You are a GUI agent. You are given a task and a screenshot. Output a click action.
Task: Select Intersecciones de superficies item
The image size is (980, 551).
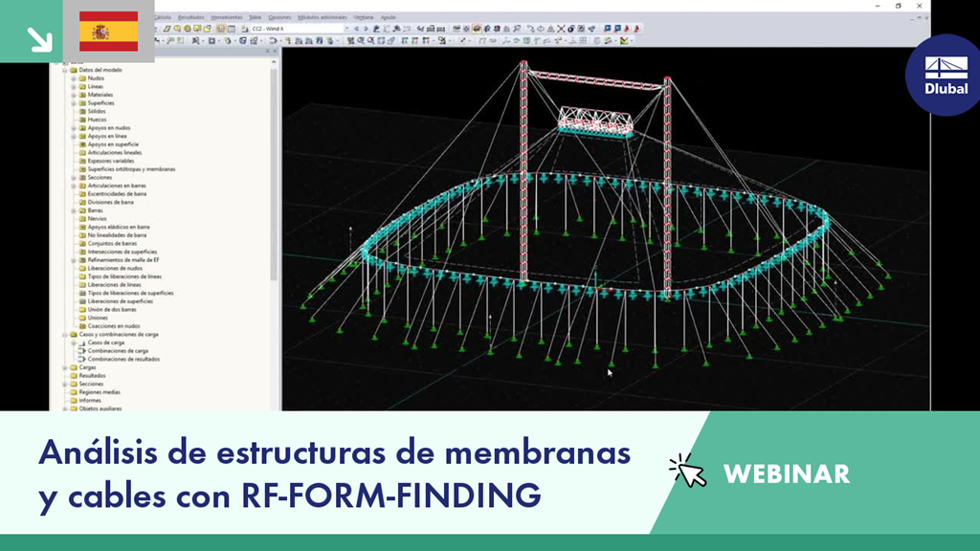point(122,252)
